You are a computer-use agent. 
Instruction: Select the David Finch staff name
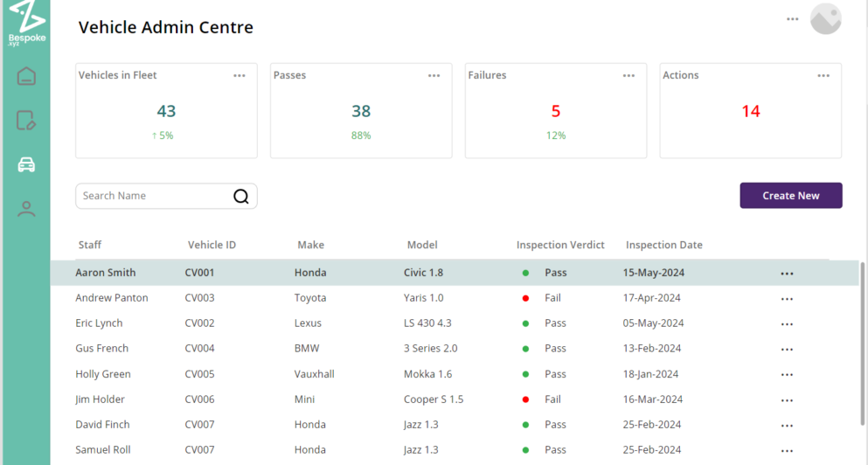coord(102,425)
